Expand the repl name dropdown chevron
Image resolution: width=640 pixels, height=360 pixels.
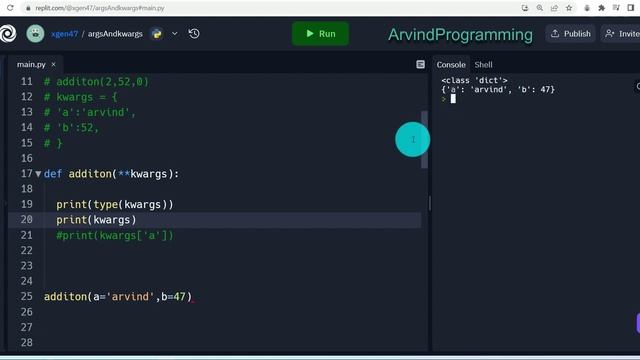pyautogui.click(x=174, y=34)
